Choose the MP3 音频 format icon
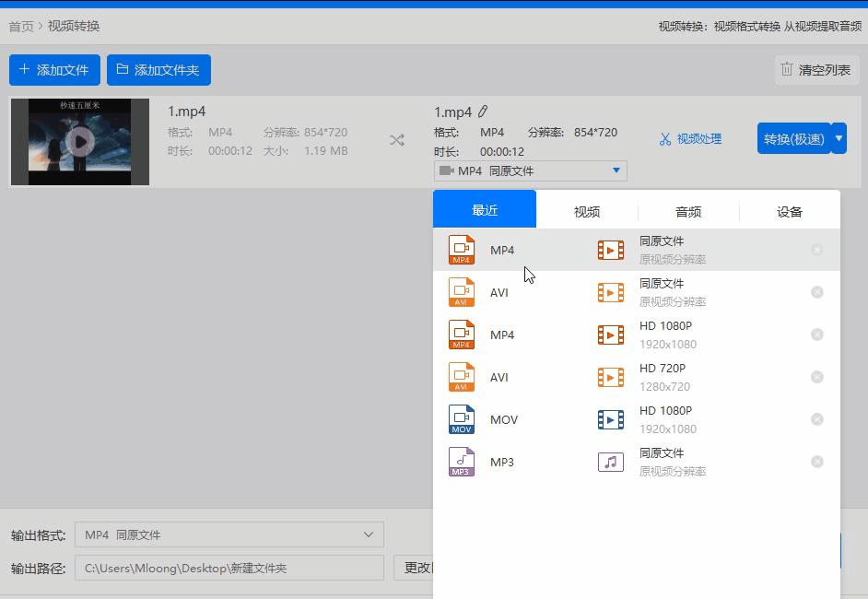868x599 pixels. click(x=461, y=462)
